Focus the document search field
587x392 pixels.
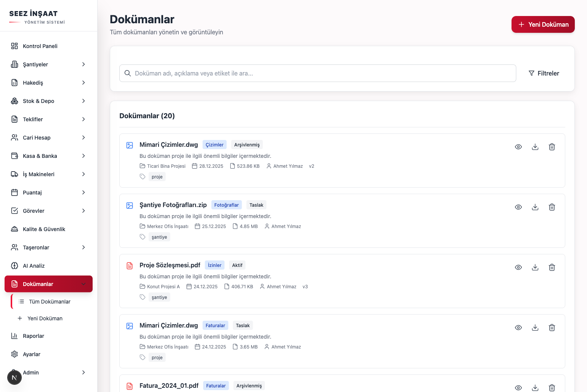pyautogui.click(x=318, y=73)
